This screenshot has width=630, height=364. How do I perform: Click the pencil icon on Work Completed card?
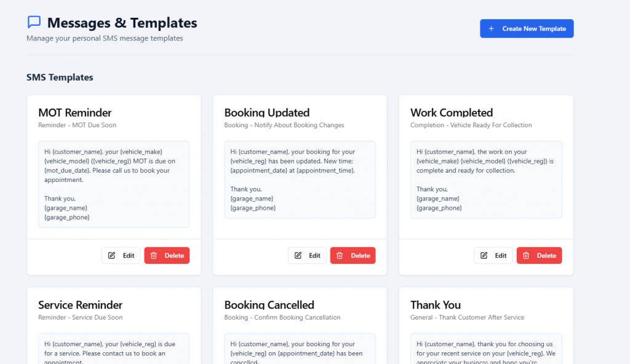tap(484, 256)
